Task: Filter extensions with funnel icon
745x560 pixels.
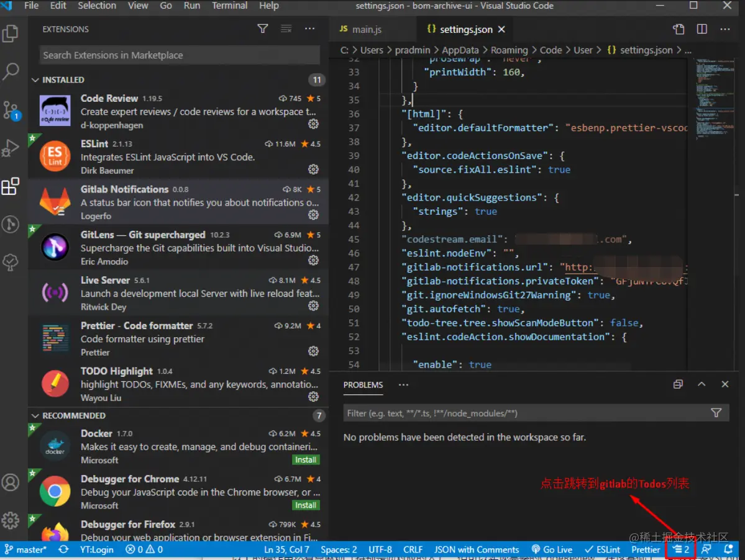Action: click(x=262, y=29)
